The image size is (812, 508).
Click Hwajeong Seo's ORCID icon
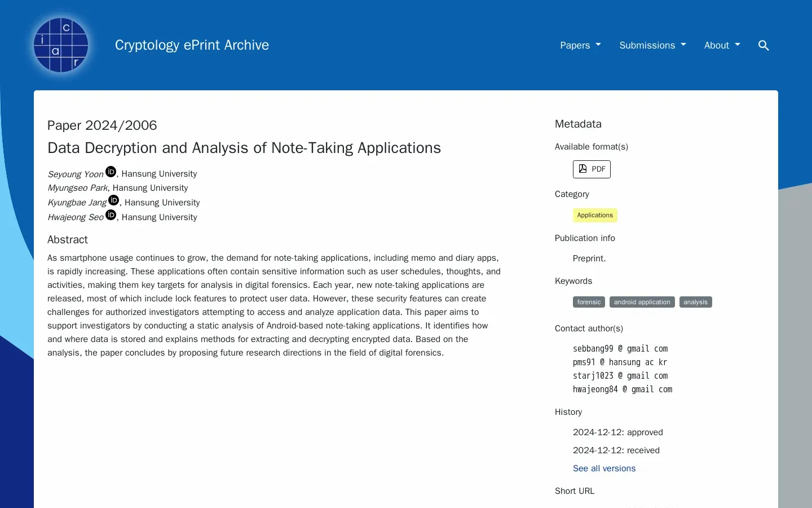(x=111, y=215)
